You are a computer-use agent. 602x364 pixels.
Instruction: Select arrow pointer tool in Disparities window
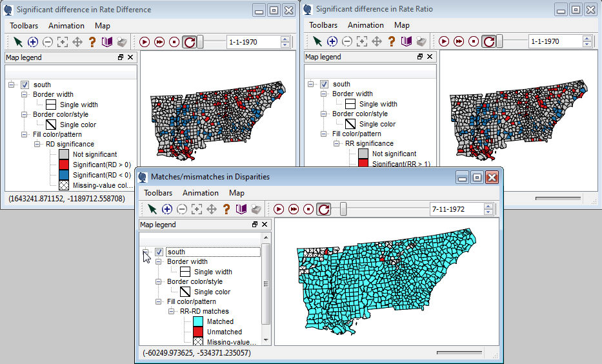152,209
